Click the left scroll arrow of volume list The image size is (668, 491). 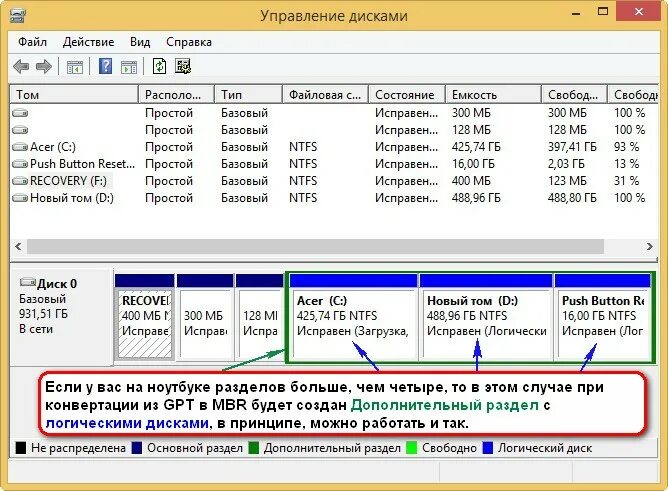(18, 246)
